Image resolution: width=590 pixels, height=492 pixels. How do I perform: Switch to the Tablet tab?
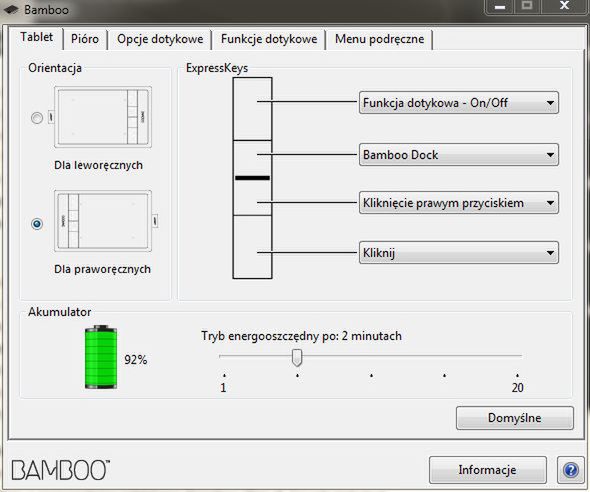tap(36, 37)
